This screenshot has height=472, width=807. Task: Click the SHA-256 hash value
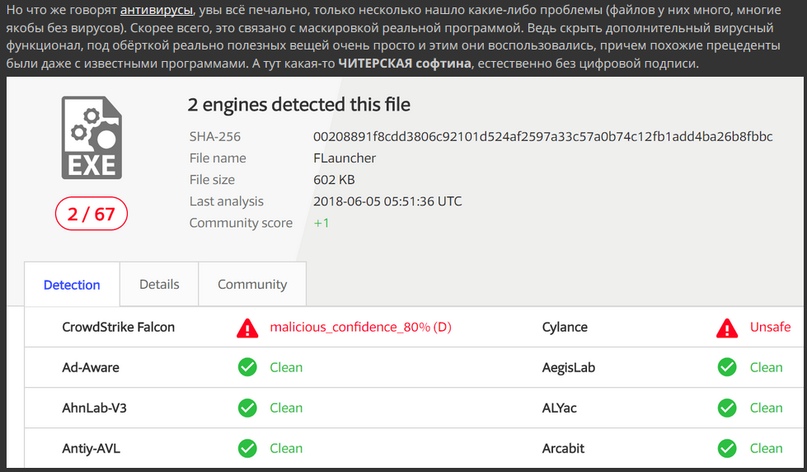click(x=542, y=136)
